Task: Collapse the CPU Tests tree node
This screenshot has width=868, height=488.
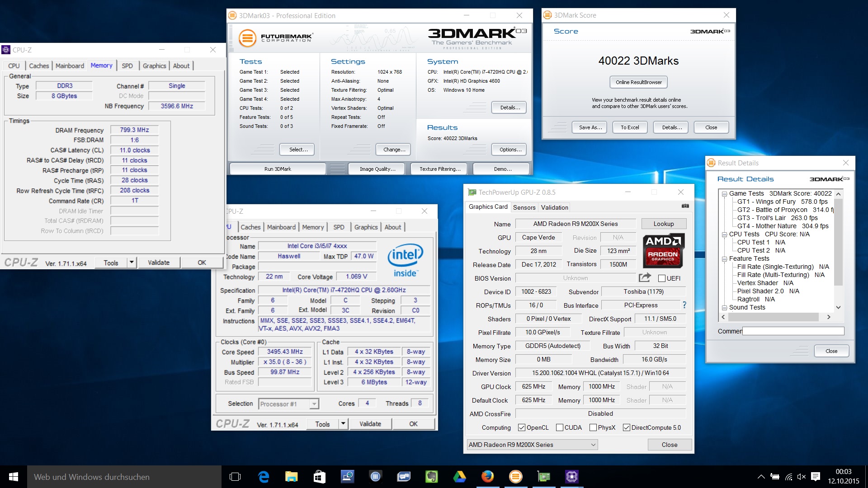Action: [x=724, y=235]
